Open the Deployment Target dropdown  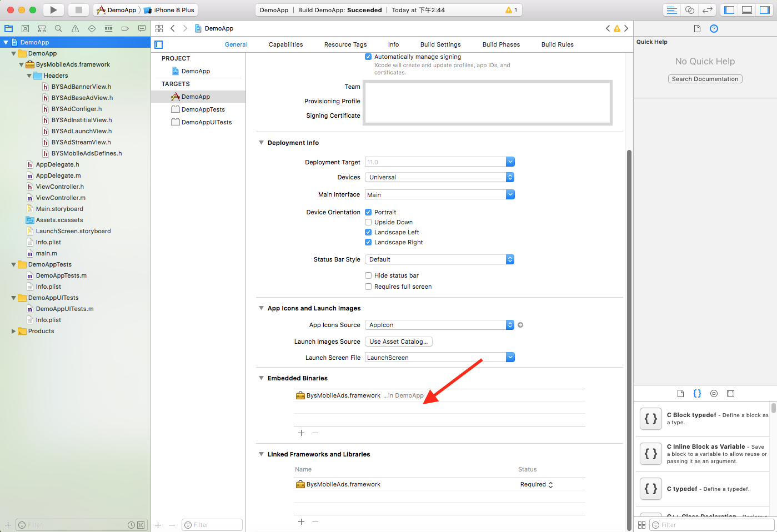tap(510, 162)
